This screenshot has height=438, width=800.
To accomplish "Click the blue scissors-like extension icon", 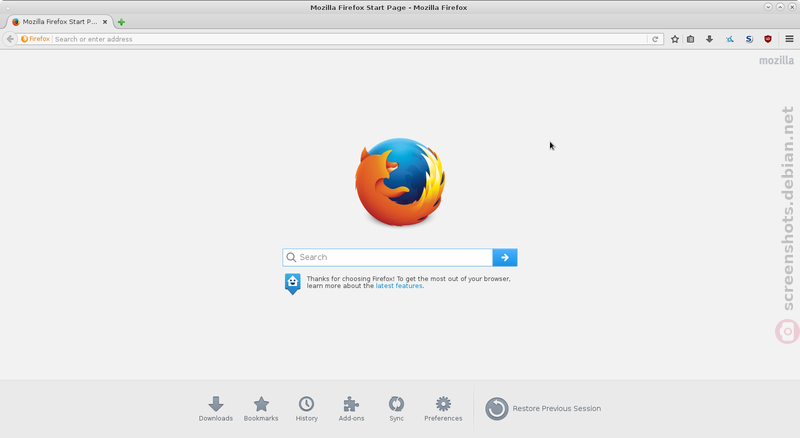I will point(730,39).
